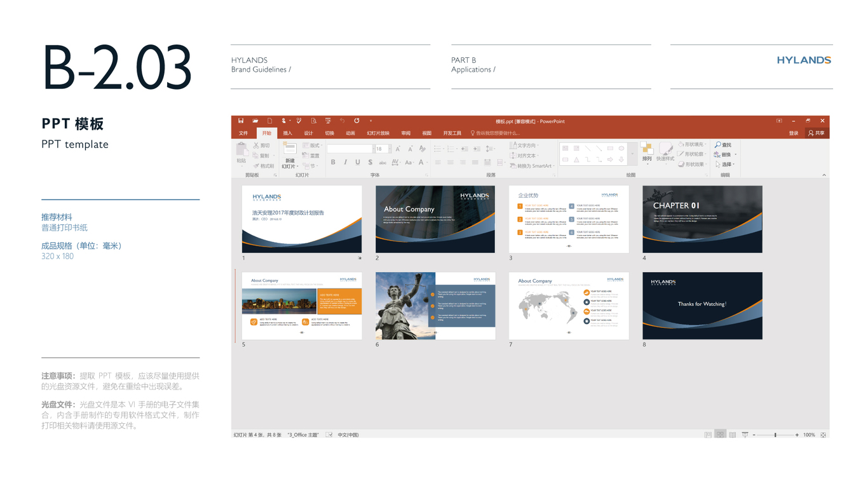Click the Redo/repeat circular arrow icon
The image size is (868, 488).
click(x=356, y=121)
